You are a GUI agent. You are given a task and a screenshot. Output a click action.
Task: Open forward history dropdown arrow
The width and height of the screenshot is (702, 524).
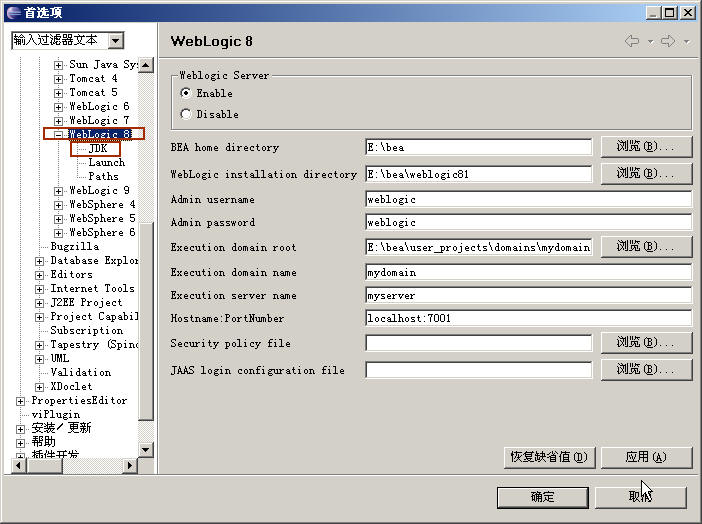[686, 42]
